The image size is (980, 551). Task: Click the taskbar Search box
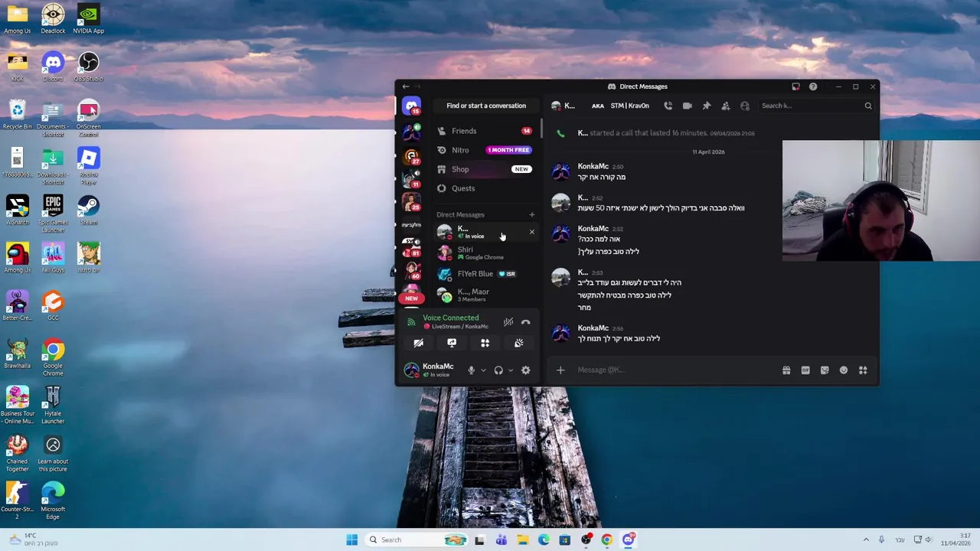click(416, 540)
